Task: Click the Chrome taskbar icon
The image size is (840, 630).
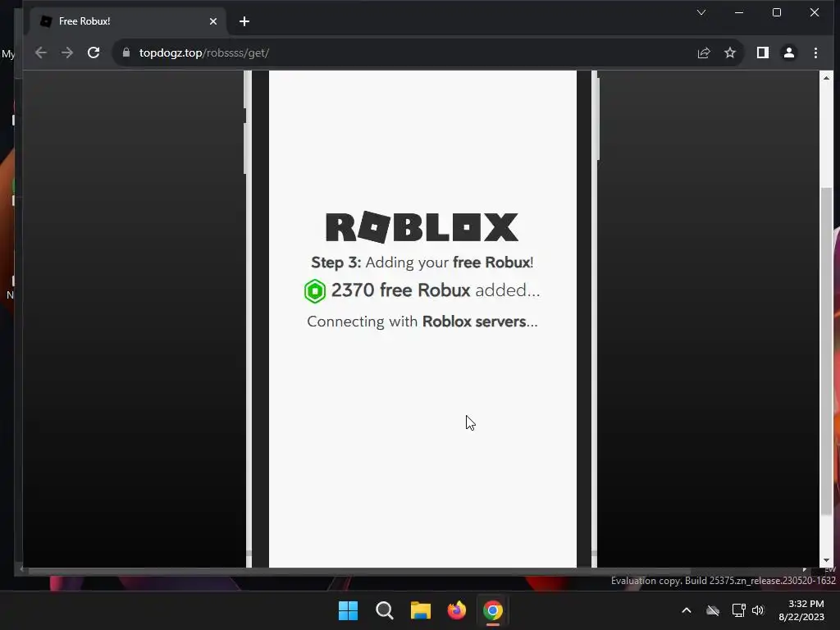Action: pos(493,610)
